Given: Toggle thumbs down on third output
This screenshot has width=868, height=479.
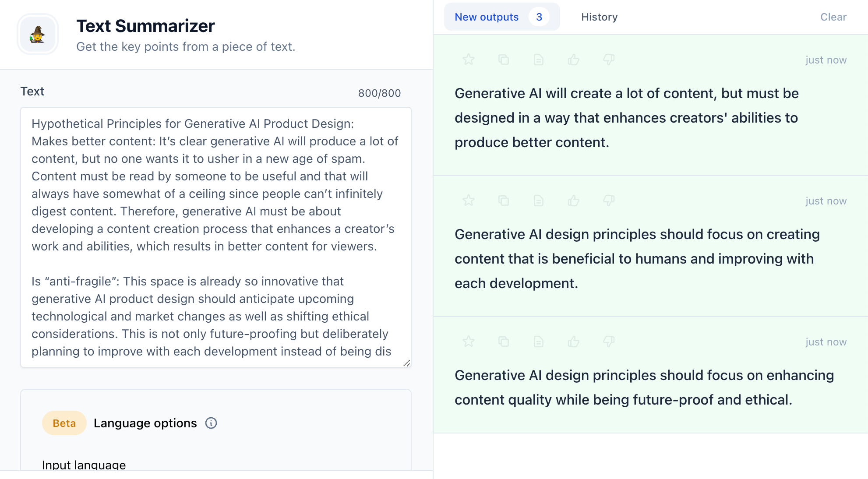Looking at the screenshot, I should pos(609,342).
